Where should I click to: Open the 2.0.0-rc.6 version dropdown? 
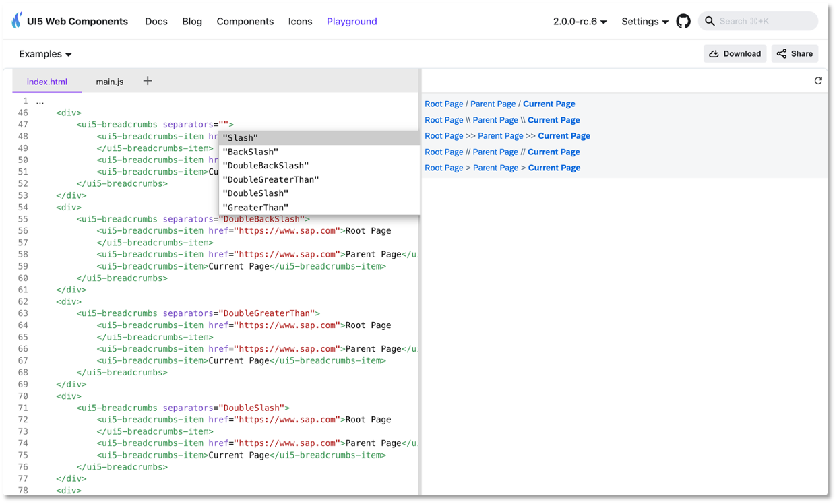pos(580,21)
